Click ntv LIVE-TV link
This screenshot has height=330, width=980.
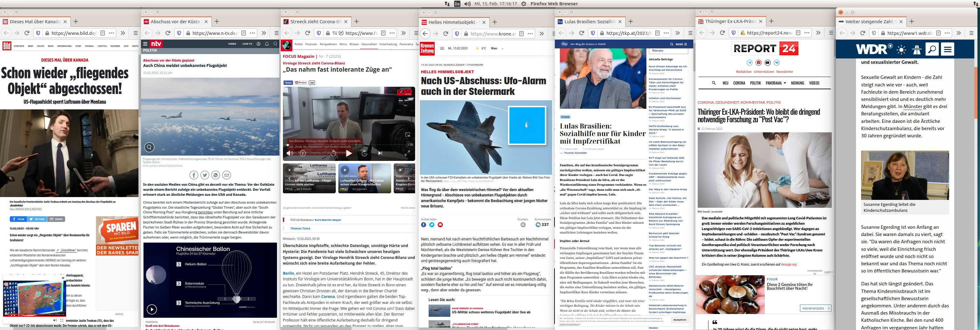pyautogui.click(x=246, y=44)
